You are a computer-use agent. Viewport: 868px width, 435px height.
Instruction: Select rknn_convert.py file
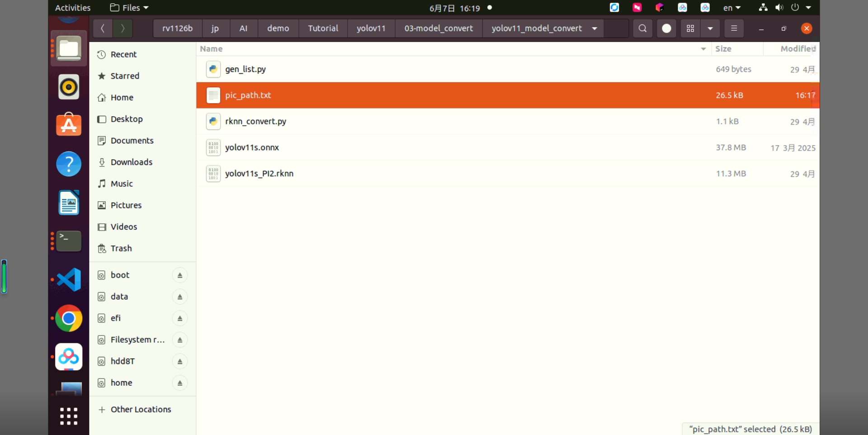(508, 122)
